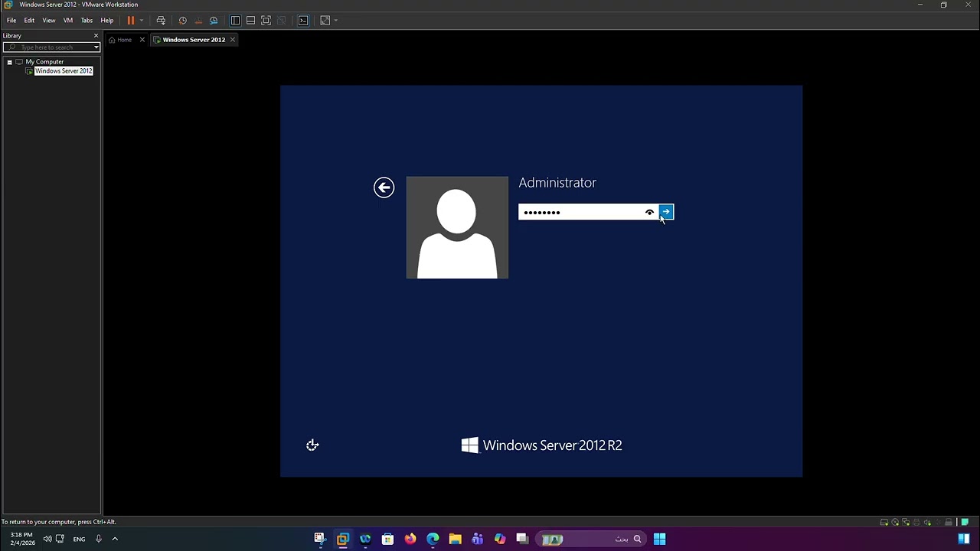980x551 pixels.
Task: Open the network status tray icon
Action: tap(61, 539)
